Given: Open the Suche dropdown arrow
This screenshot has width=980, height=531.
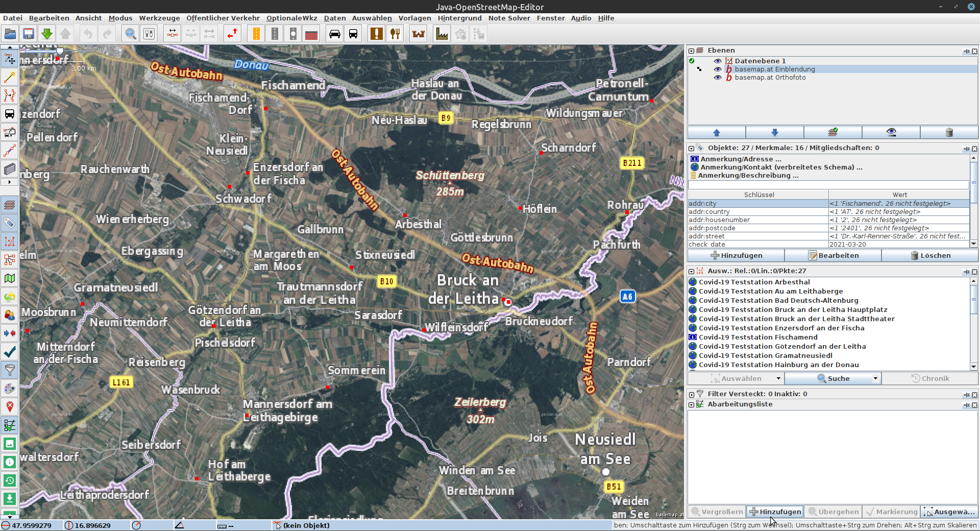Looking at the screenshot, I should tap(875, 378).
